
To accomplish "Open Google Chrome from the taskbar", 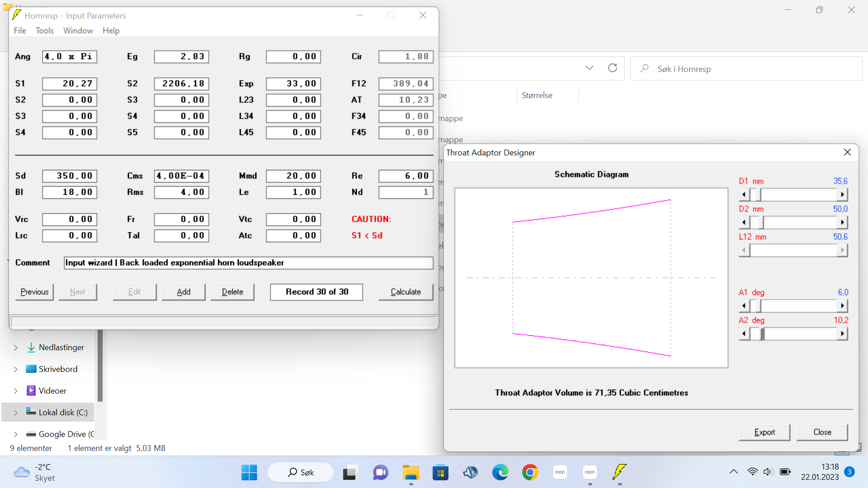I will click(x=530, y=472).
